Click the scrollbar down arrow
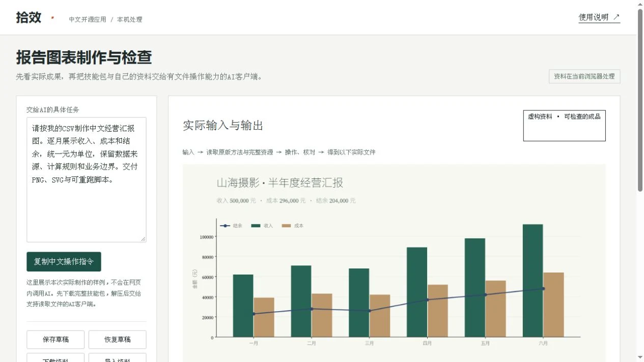This screenshot has height=362, width=644. click(640, 358)
